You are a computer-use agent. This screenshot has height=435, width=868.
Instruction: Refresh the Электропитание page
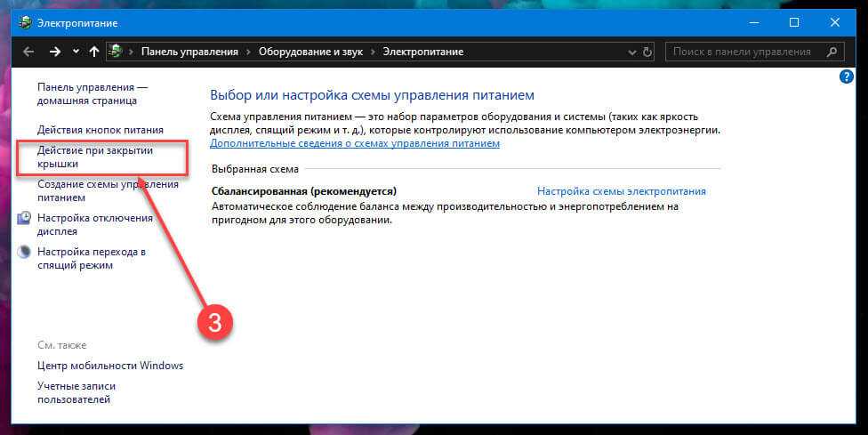647,52
